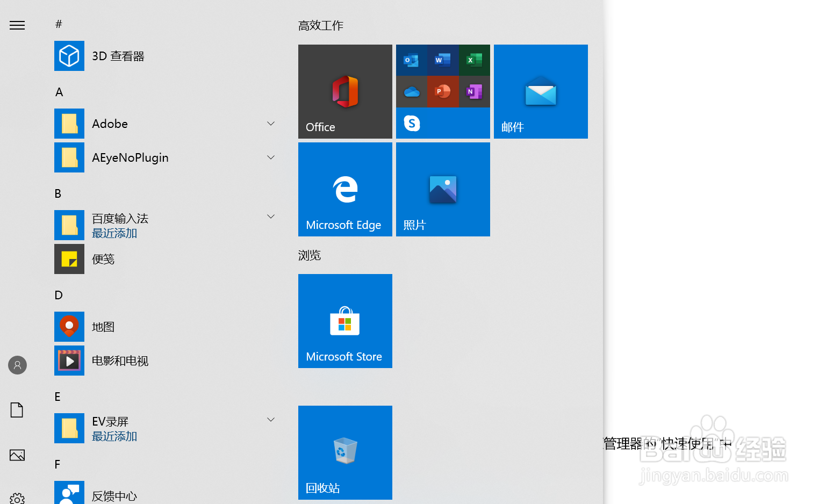Open the 照片 photos tile
This screenshot has width=833, height=504.
click(442, 189)
